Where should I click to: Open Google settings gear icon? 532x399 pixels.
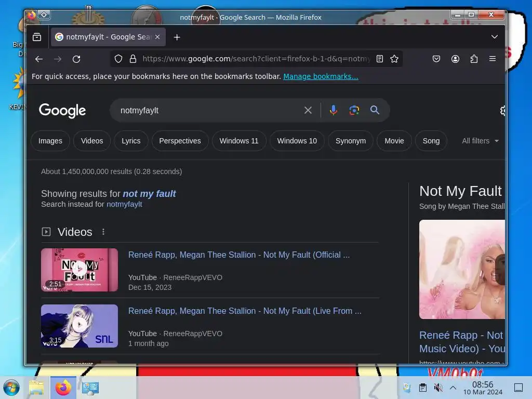(x=503, y=110)
